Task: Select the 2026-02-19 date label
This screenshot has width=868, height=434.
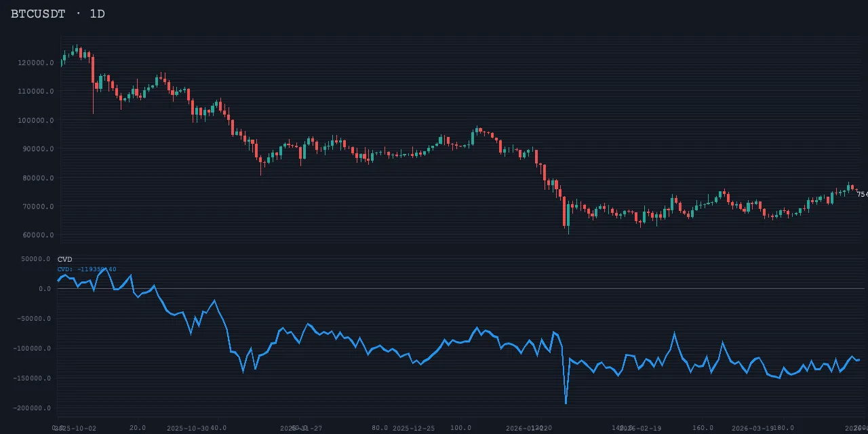Action: click(x=640, y=428)
